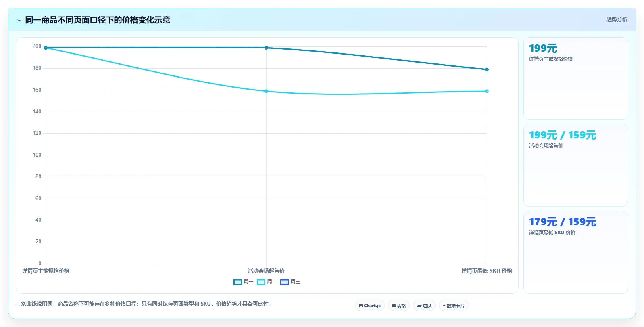Select the 数据卡片 chip
This screenshot has width=644, height=327.
click(x=454, y=306)
